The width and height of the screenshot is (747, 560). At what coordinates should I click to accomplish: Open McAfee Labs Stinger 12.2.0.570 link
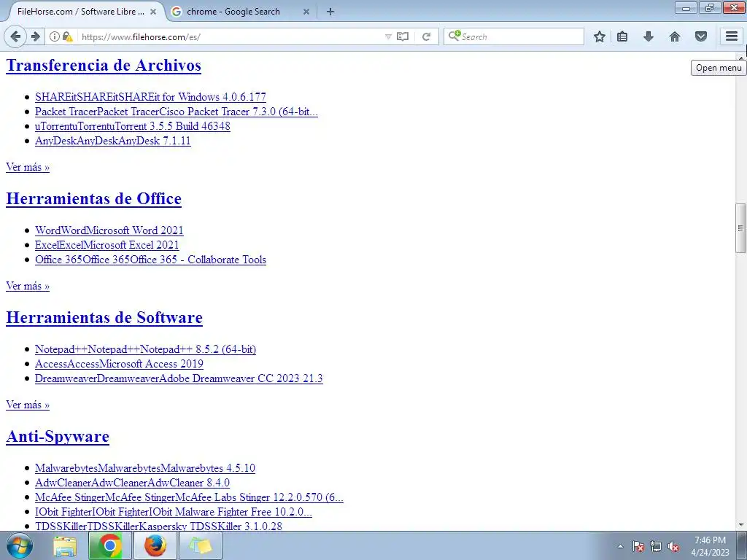click(x=189, y=497)
